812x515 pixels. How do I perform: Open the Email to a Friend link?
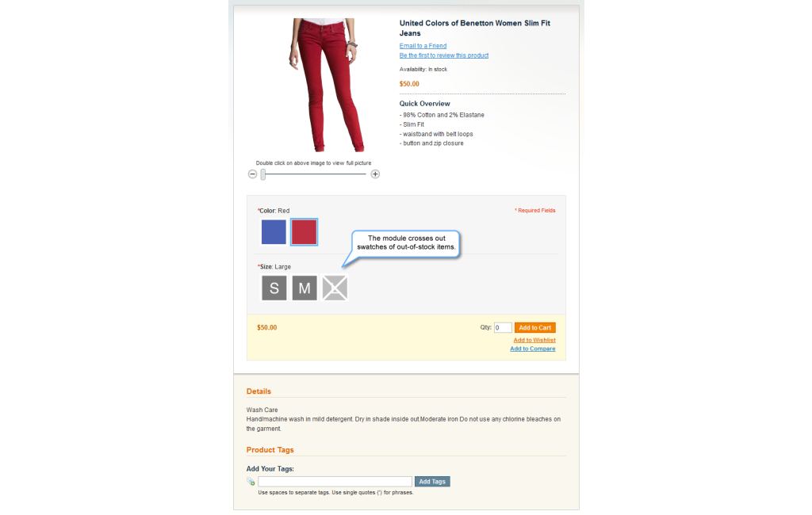[x=423, y=46]
